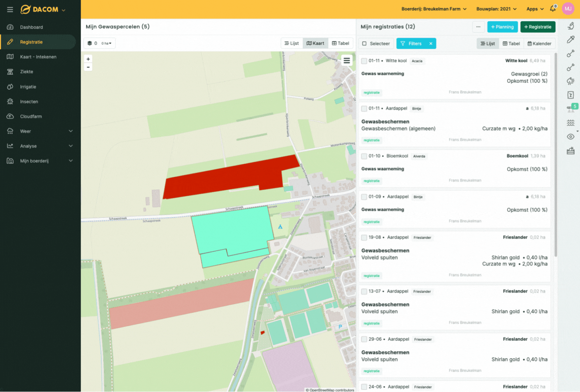Open notifications bell icon
Screen dimensions: 580x392
pyautogui.click(x=553, y=9)
